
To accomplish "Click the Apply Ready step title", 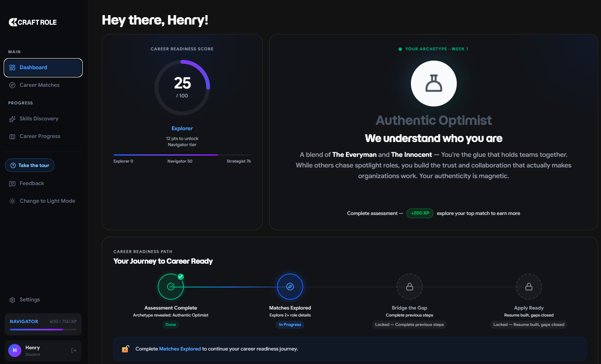I will [x=529, y=308].
